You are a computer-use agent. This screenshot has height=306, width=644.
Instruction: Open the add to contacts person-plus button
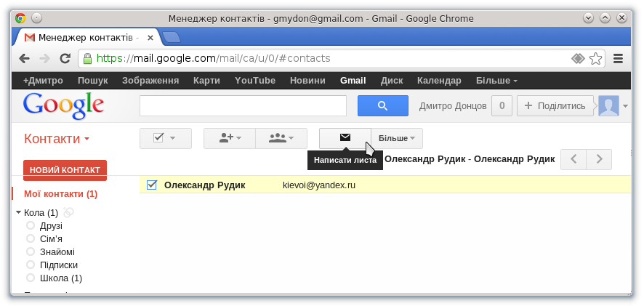[230, 138]
